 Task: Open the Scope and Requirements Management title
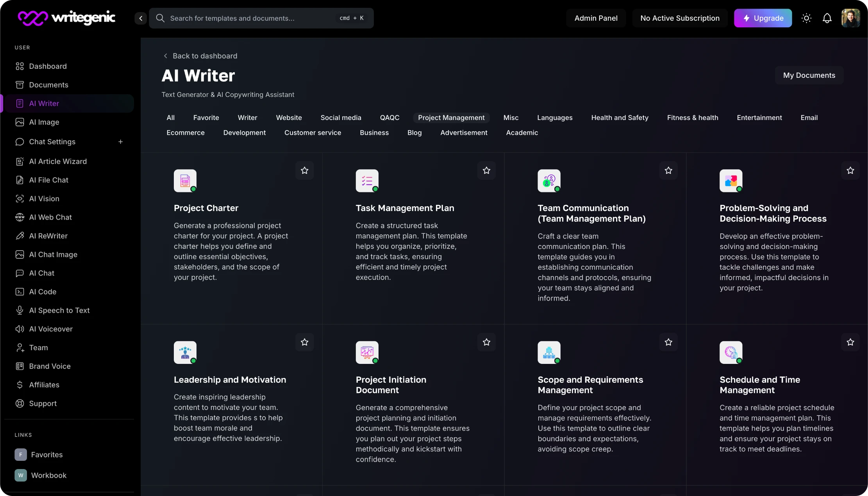(x=590, y=385)
